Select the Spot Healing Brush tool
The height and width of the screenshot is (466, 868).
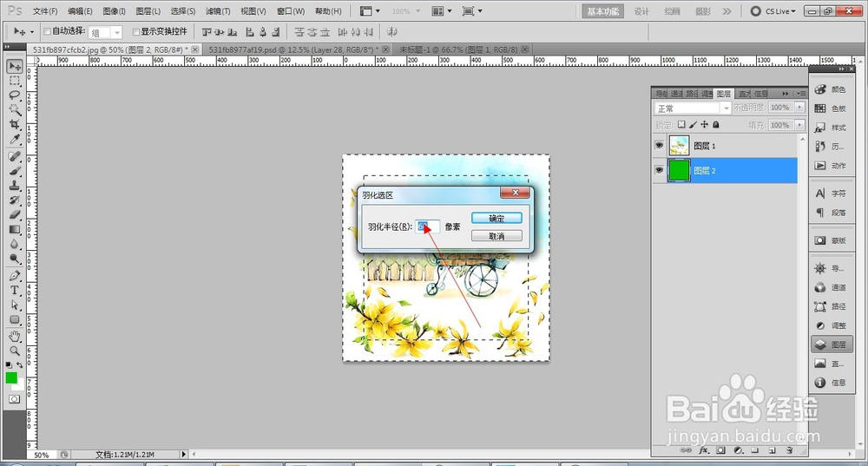(x=15, y=156)
